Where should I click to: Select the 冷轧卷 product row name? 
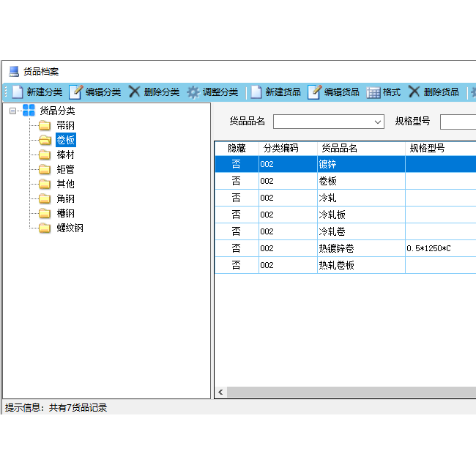332,231
